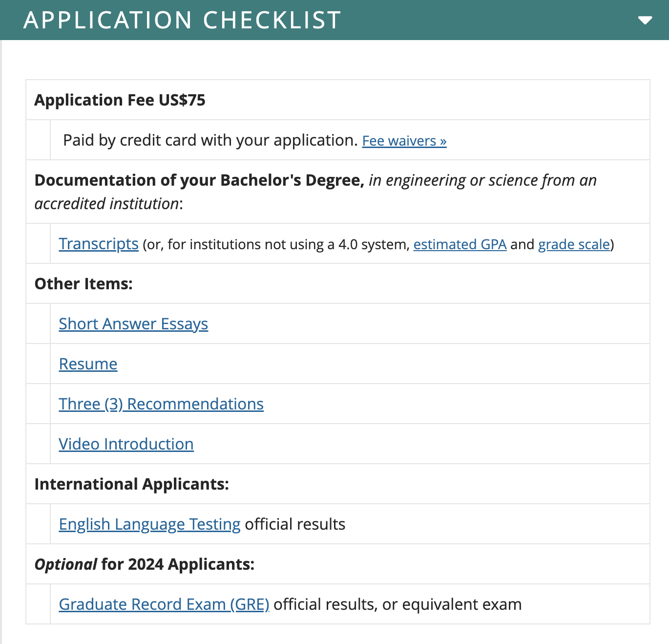
Task: Open the Transcripts link
Action: point(99,244)
